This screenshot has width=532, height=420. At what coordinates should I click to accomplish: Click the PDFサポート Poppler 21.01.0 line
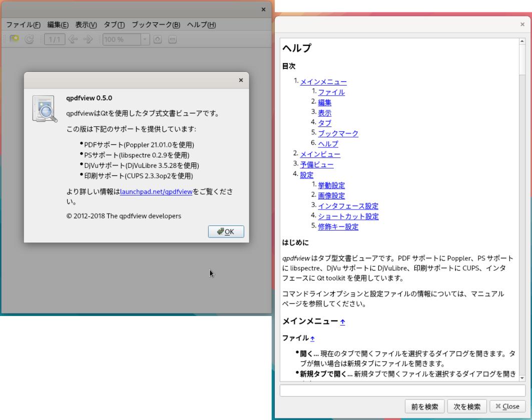[139, 144]
